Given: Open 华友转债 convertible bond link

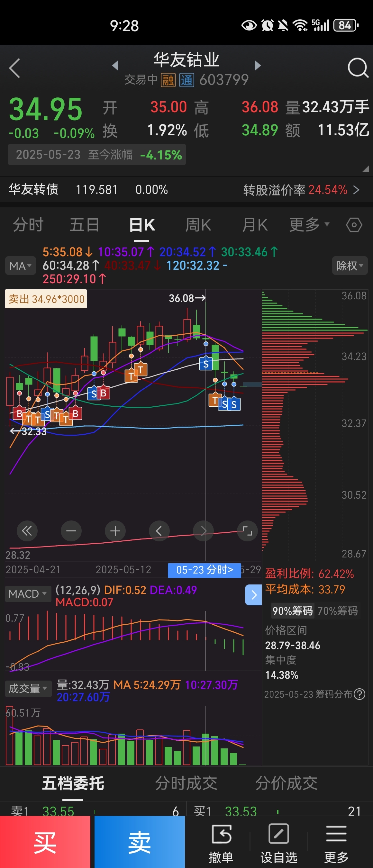Looking at the screenshot, I should 33,189.
